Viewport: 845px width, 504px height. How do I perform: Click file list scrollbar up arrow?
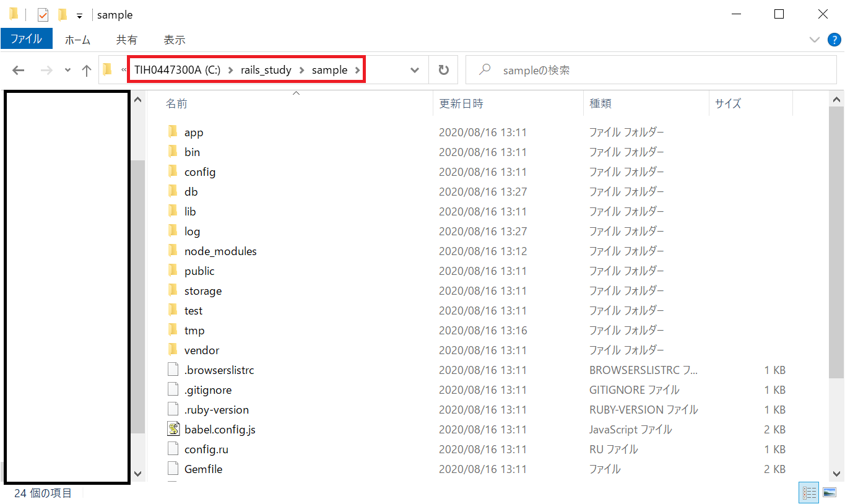[836, 99]
